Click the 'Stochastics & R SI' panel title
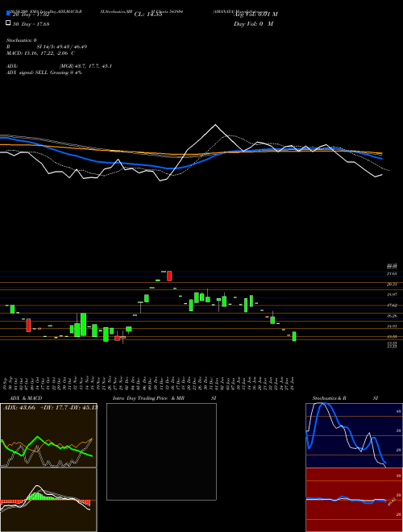403x532 pixels. tap(345, 398)
